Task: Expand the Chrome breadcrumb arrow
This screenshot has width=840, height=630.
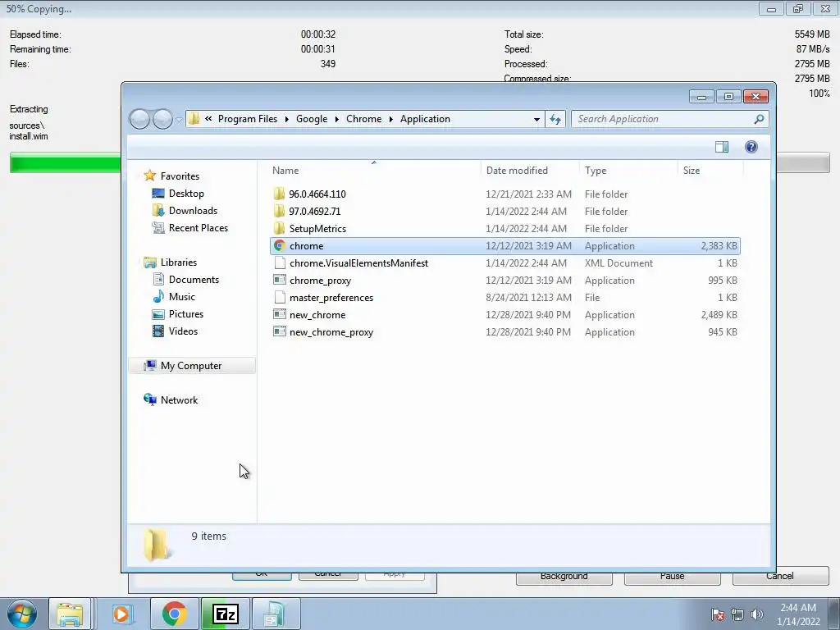Action: coord(390,119)
